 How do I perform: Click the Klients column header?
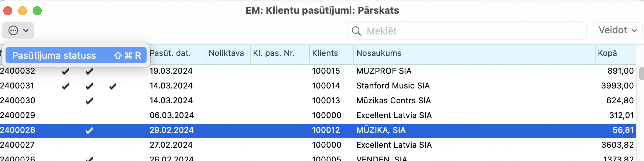point(325,53)
